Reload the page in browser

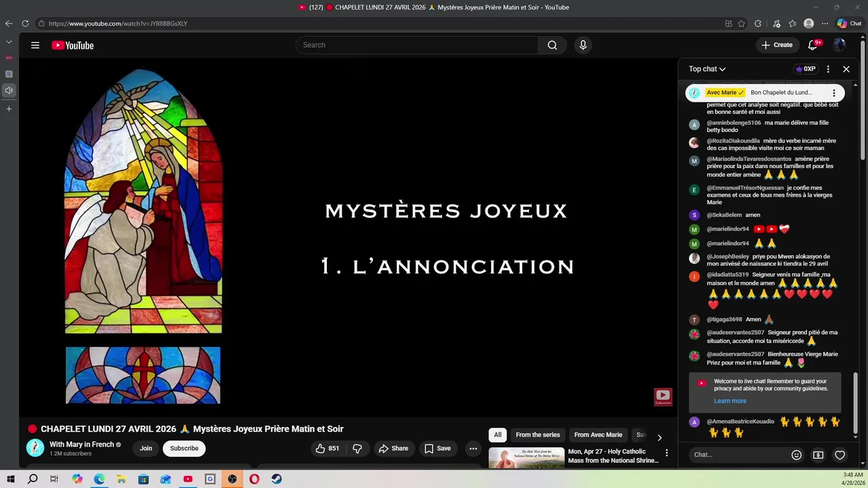pyautogui.click(x=25, y=23)
